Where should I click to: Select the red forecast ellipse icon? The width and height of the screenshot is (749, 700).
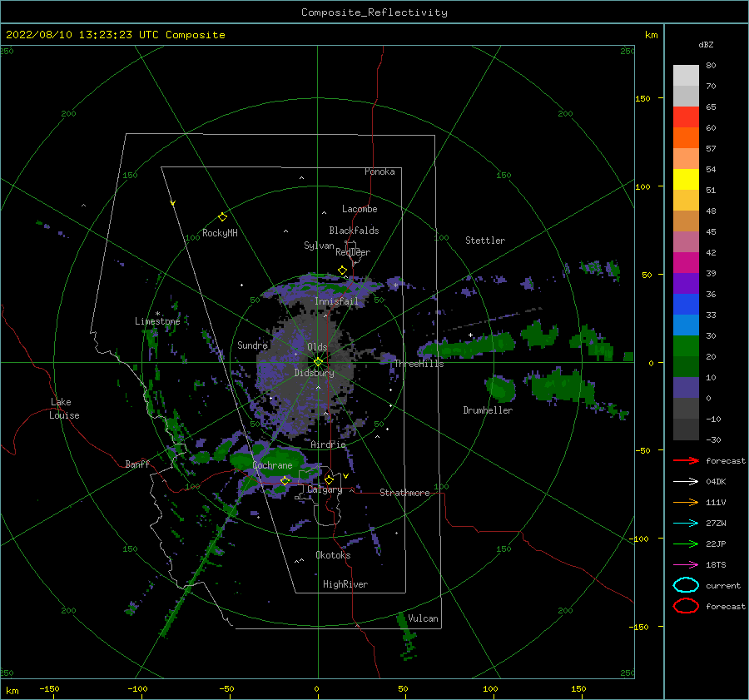[x=686, y=606]
